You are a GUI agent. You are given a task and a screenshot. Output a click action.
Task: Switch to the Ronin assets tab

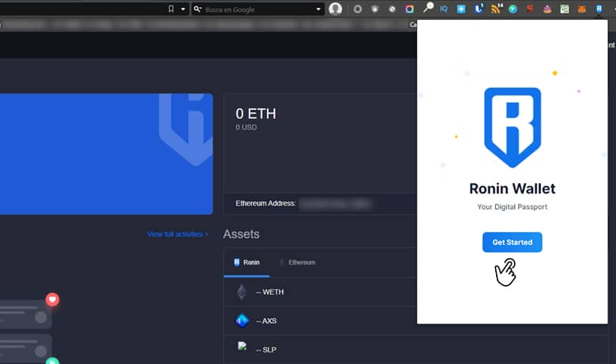246,262
